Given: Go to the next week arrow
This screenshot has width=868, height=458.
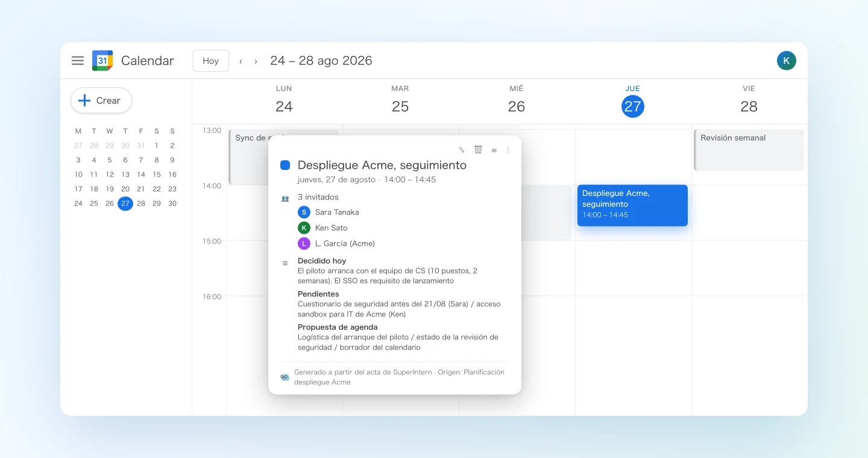Looking at the screenshot, I should pyautogui.click(x=256, y=61).
